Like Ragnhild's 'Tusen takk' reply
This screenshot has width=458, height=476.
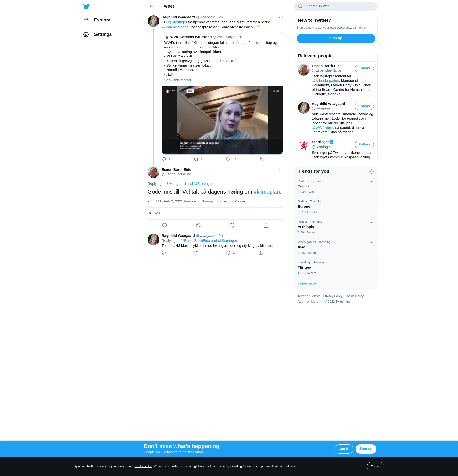[228, 253]
